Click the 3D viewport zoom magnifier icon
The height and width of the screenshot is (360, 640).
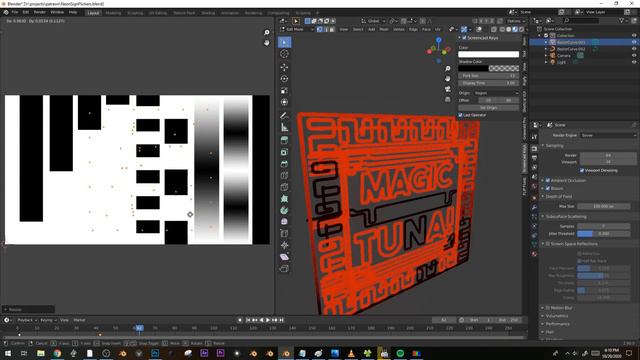click(448, 69)
